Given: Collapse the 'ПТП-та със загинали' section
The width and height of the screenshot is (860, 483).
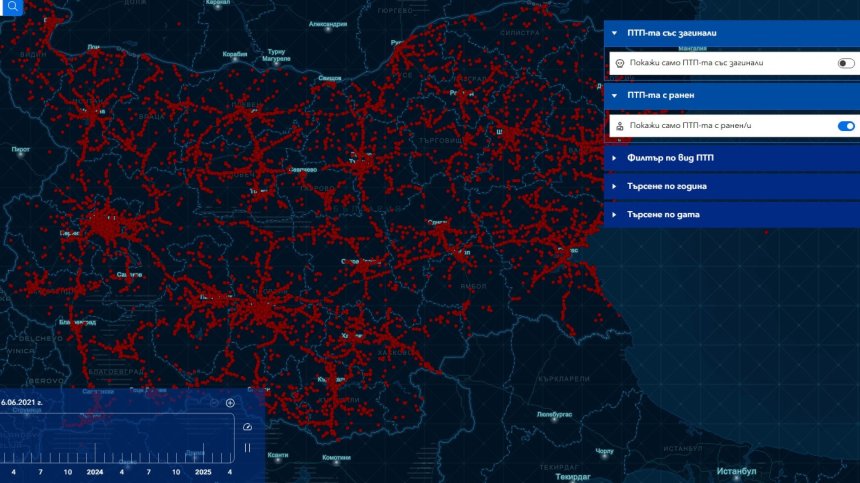Looking at the screenshot, I should click(x=616, y=33).
